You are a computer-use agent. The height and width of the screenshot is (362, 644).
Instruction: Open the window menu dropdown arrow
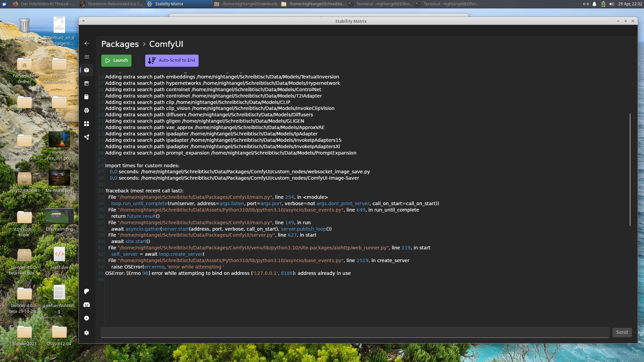pos(84,21)
